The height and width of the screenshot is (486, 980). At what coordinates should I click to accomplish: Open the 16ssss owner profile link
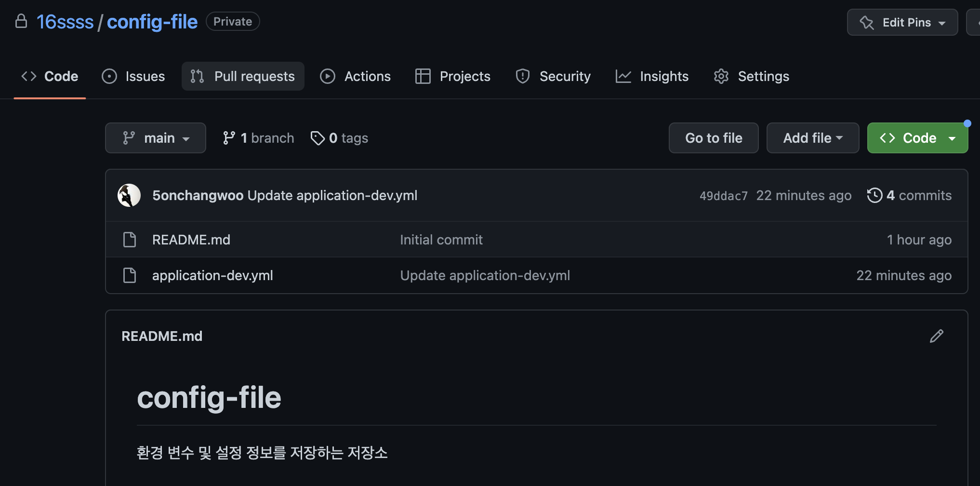click(65, 22)
